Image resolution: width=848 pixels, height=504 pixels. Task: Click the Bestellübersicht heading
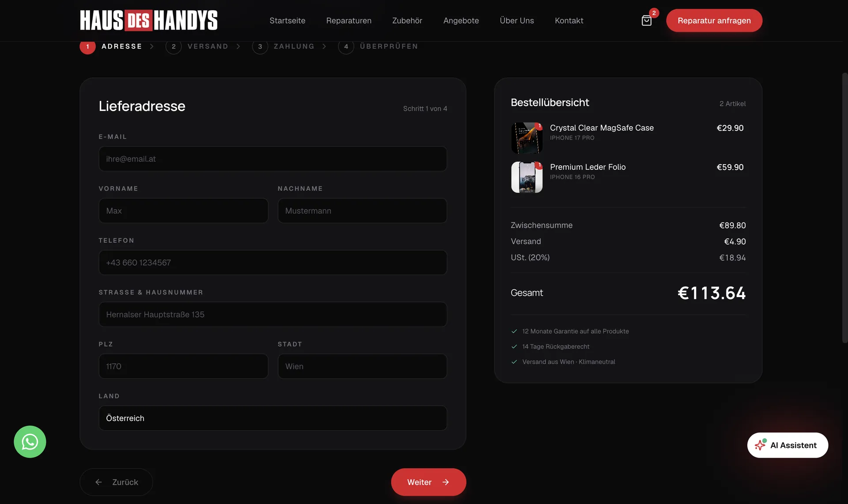(x=550, y=102)
